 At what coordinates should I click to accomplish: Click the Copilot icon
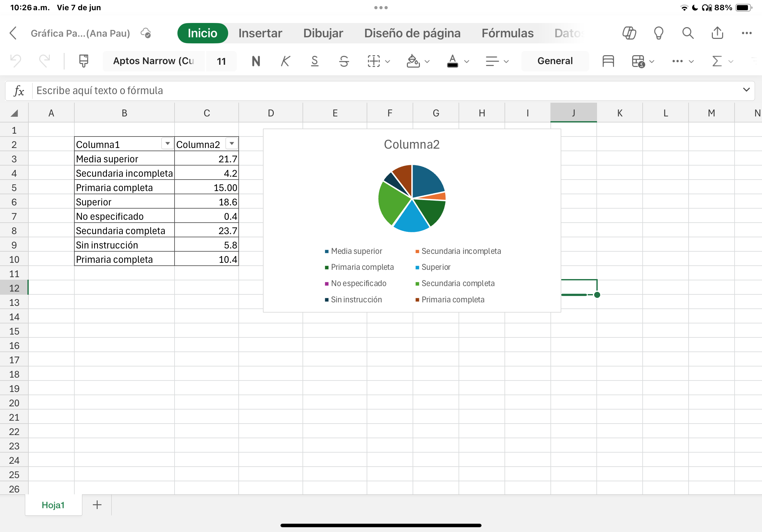click(629, 33)
